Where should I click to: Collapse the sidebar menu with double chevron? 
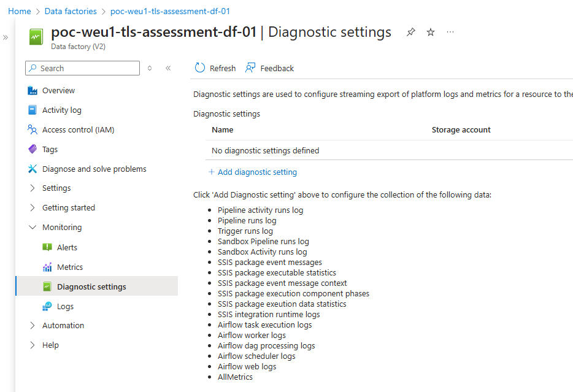point(168,69)
